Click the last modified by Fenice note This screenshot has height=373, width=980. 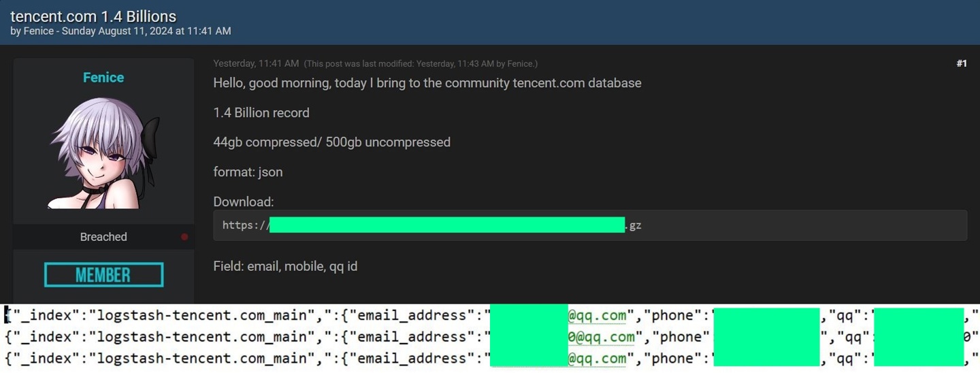coord(421,63)
